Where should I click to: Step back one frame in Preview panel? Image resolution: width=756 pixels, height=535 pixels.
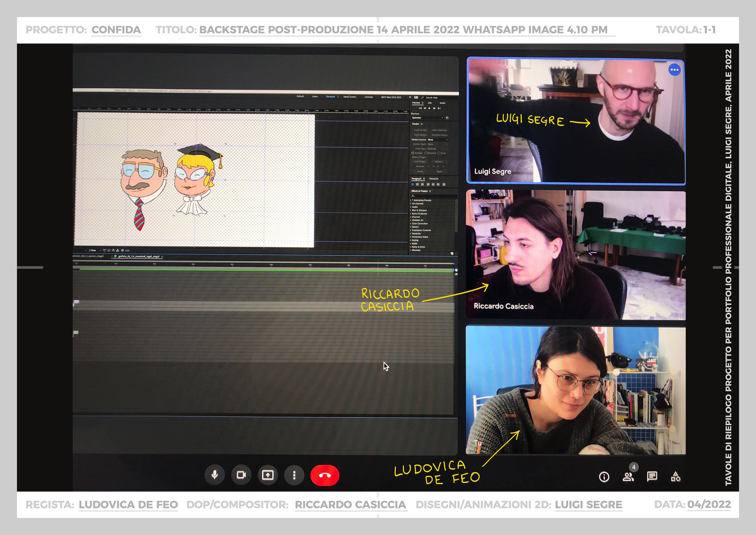425,108
